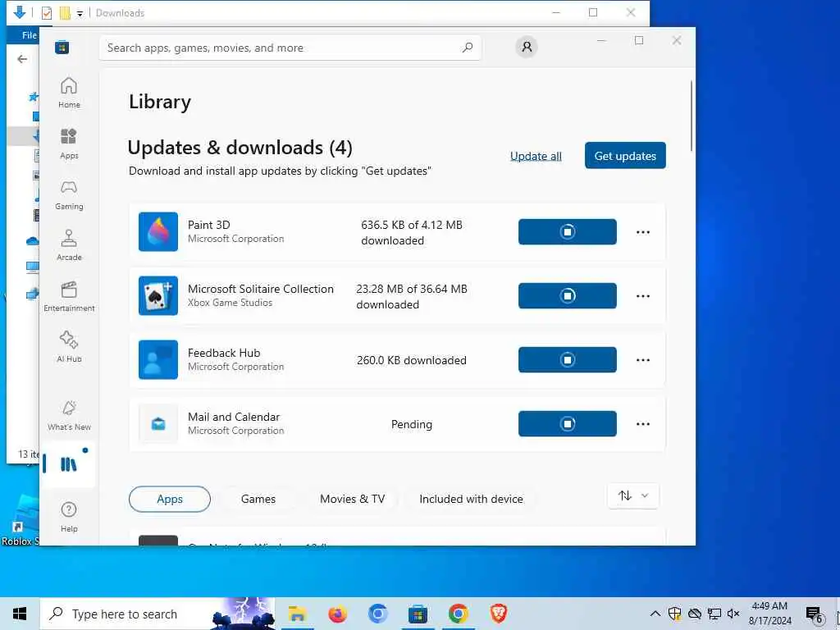Select the Games filter tab

click(258, 499)
